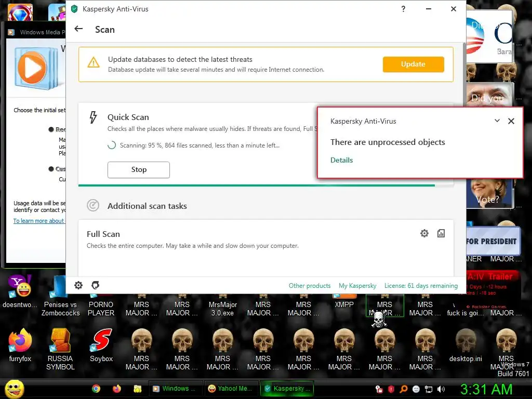Screen dimensions: 532x399
Task: Open Firefox from the taskbar
Action: click(x=117, y=389)
